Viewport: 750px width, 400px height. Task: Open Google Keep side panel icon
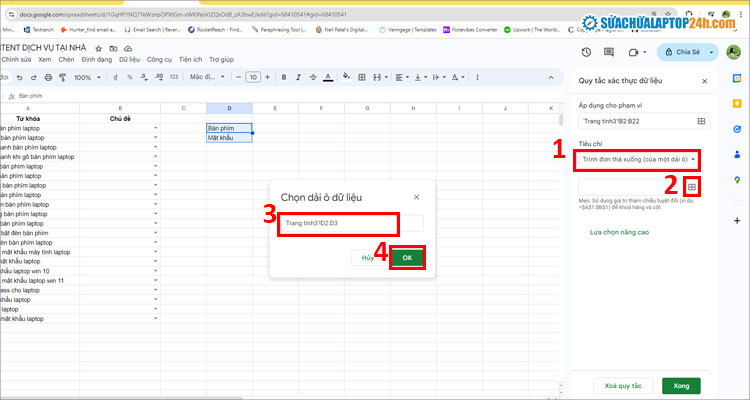737,104
